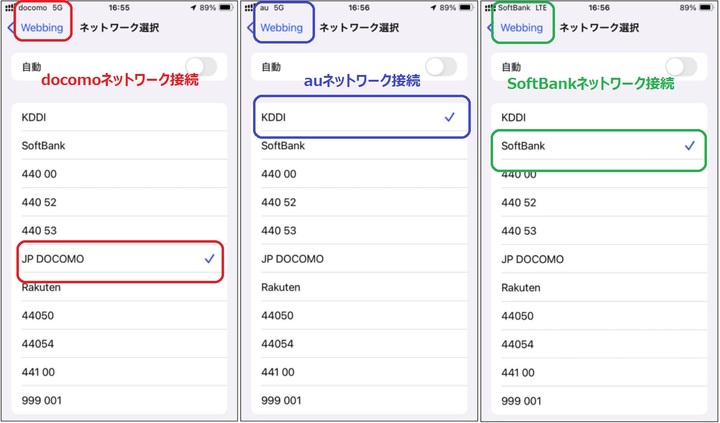Select JP DOCOMO in SoftBank screen
Image resolution: width=720 pixels, height=423 pixels.
tap(599, 259)
